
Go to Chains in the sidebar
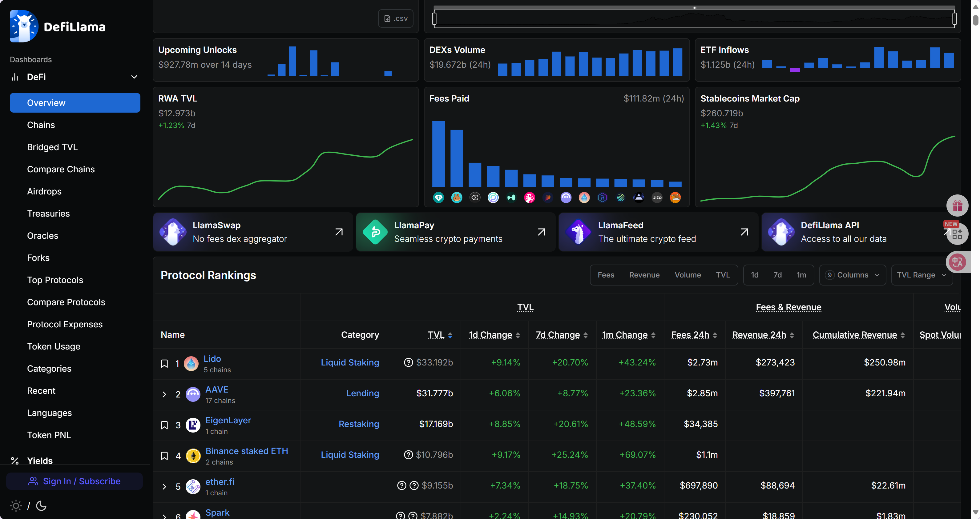41,125
